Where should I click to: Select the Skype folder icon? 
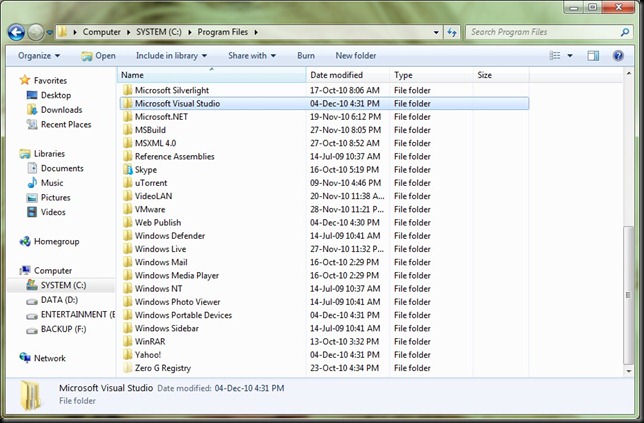(x=128, y=169)
